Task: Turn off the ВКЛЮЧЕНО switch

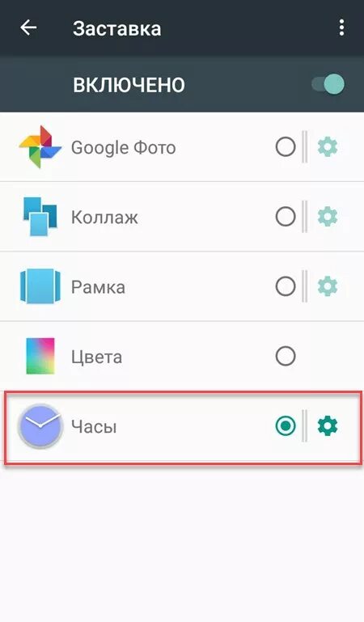Action: (x=328, y=84)
